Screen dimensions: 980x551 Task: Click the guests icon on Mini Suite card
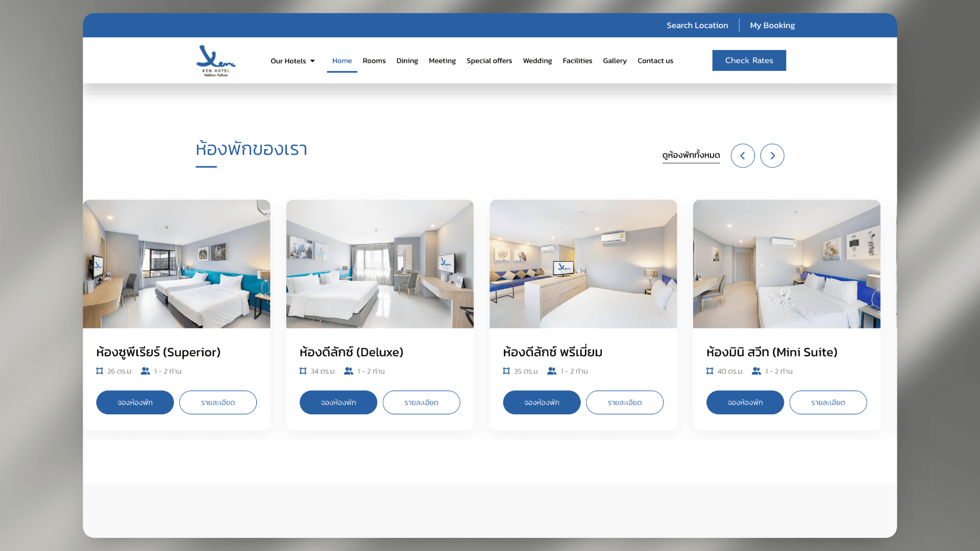(756, 371)
